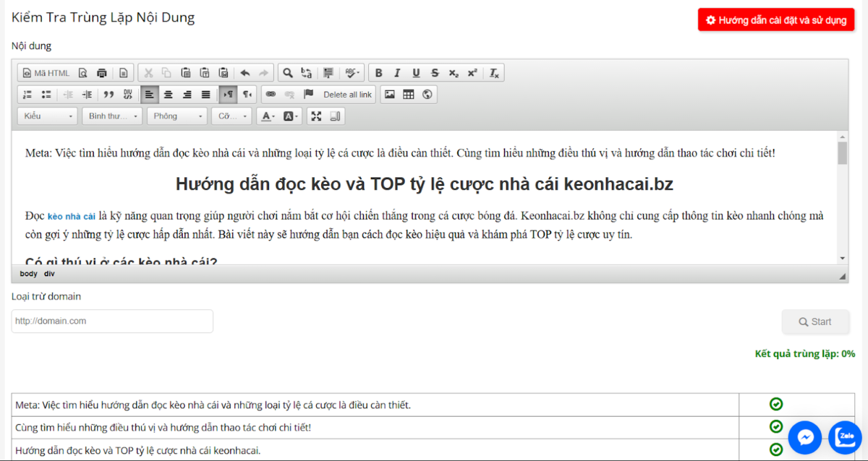Set text direction right to left
868x461 pixels.
click(x=247, y=95)
